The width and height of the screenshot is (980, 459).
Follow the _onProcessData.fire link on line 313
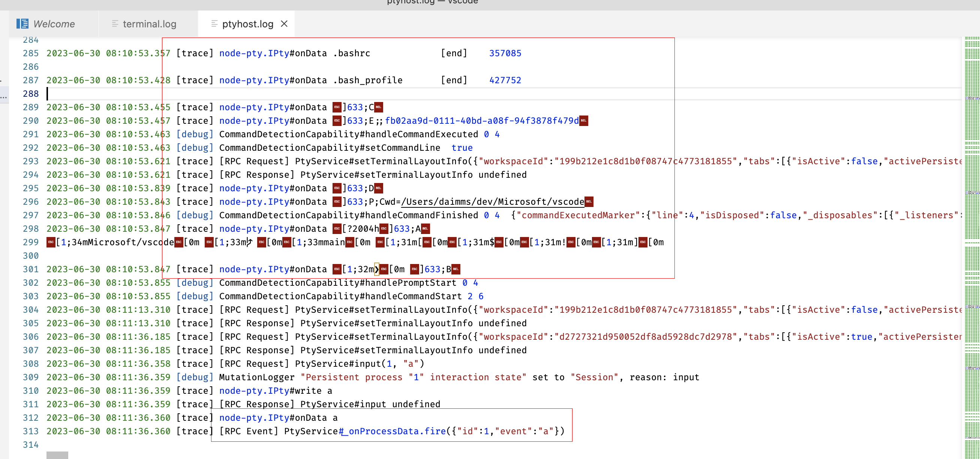[392, 431]
